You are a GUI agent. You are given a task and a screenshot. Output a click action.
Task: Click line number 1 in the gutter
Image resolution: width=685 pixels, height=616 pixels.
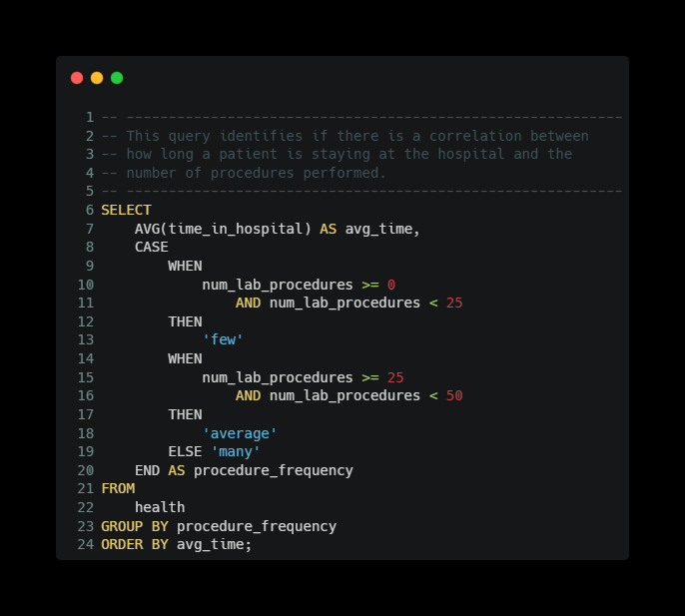pos(90,118)
